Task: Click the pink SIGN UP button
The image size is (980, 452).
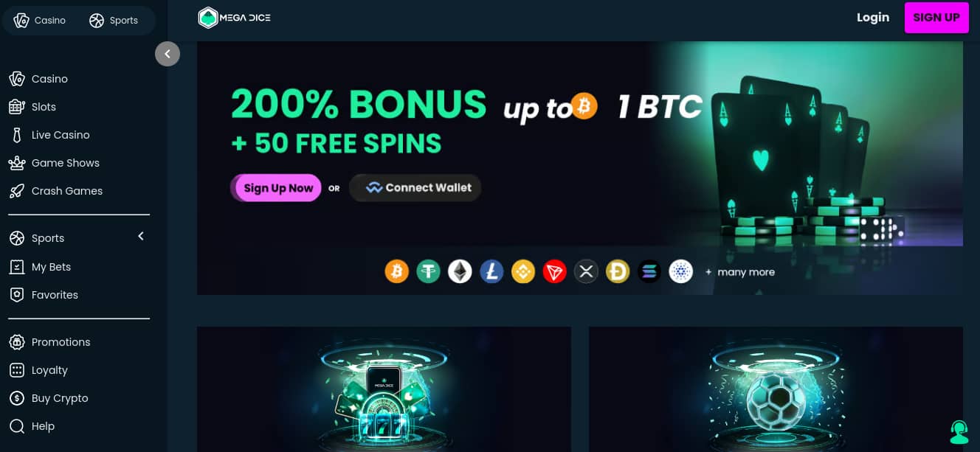Action: pos(936,18)
